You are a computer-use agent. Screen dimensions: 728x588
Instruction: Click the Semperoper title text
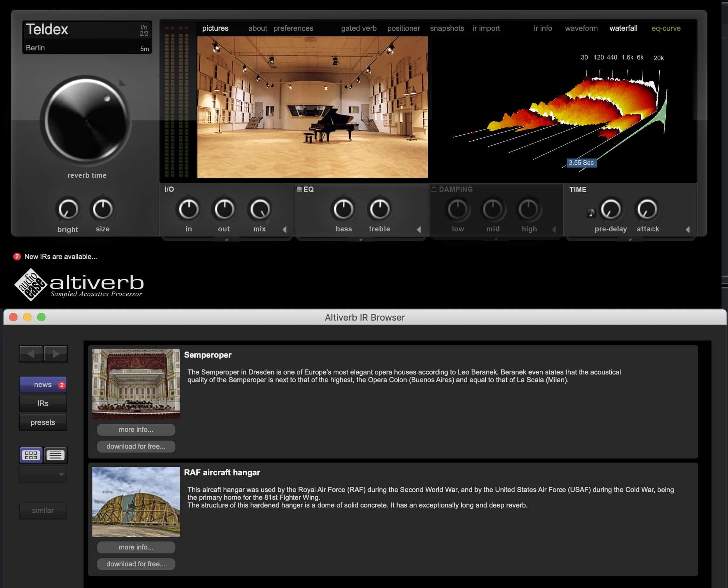click(208, 355)
